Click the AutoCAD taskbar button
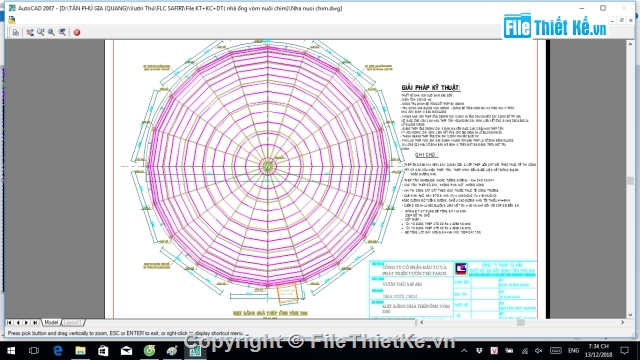 tap(195, 351)
